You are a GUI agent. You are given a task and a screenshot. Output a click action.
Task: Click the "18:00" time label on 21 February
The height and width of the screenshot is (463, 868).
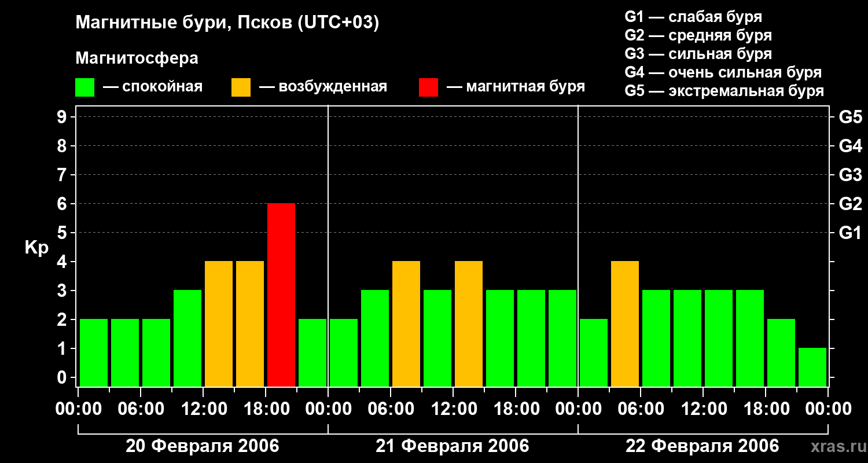[516, 409]
